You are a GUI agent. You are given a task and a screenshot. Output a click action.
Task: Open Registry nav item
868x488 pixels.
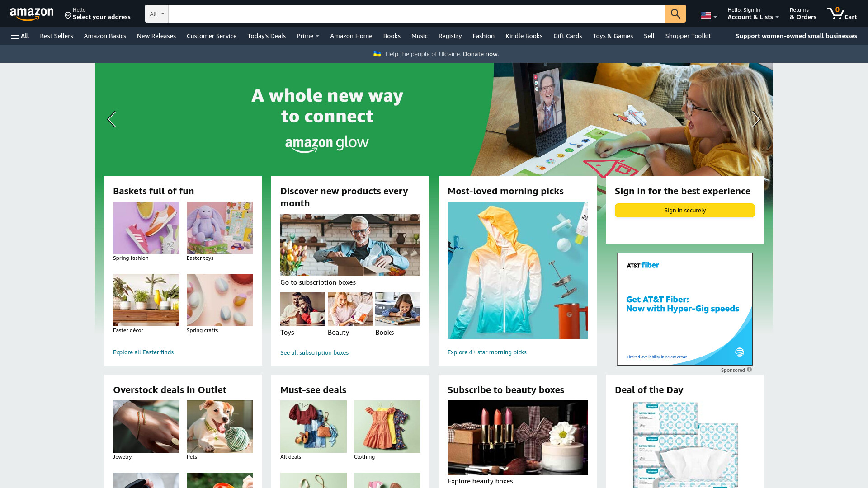click(x=450, y=36)
